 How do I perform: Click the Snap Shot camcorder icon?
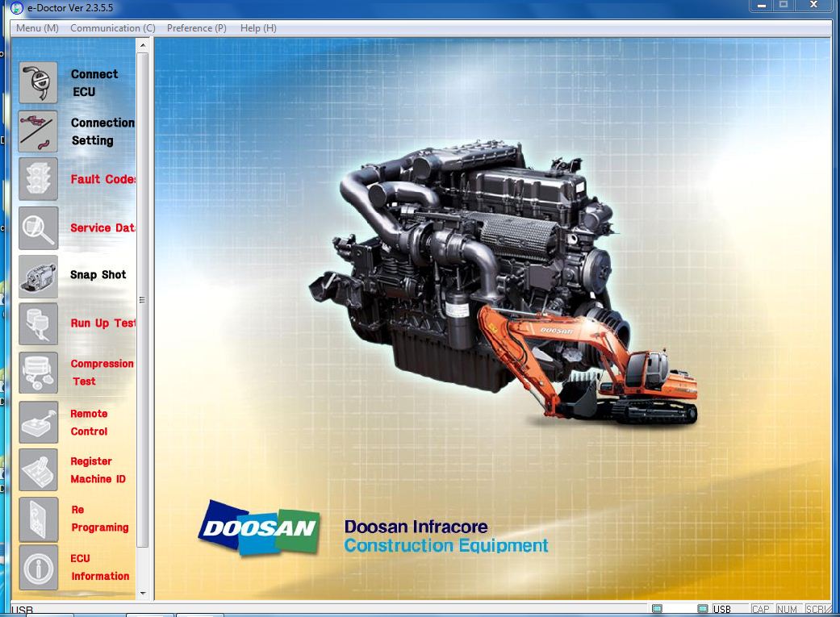[x=38, y=277]
